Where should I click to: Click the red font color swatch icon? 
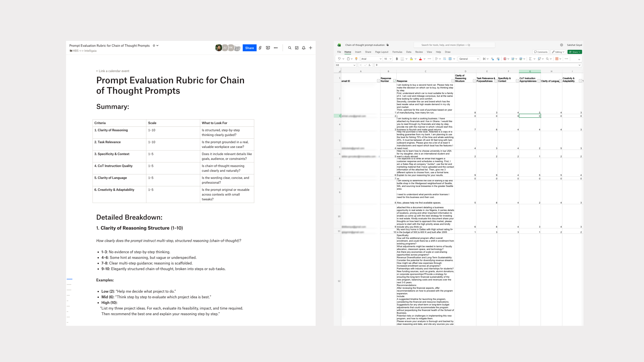420,59
